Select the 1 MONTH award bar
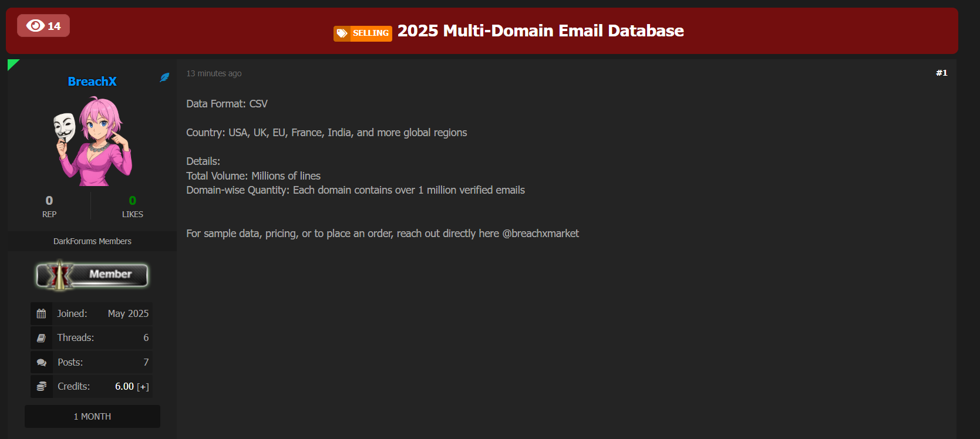980x439 pixels. [x=92, y=417]
